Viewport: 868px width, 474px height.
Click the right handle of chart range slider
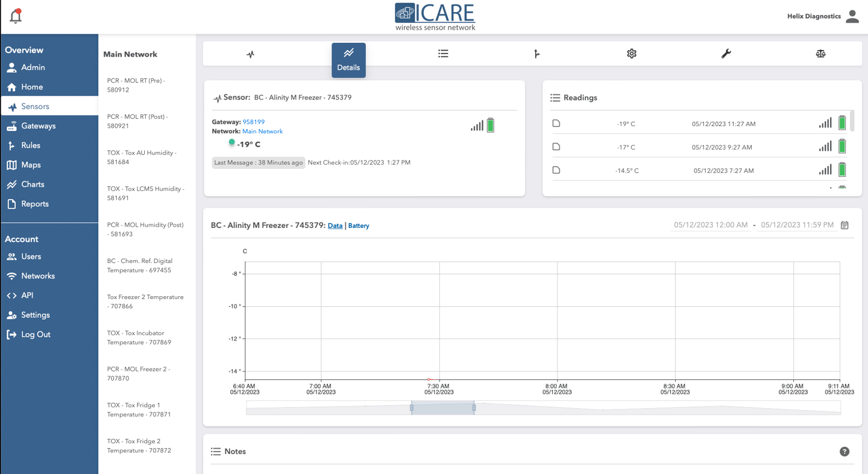click(474, 408)
